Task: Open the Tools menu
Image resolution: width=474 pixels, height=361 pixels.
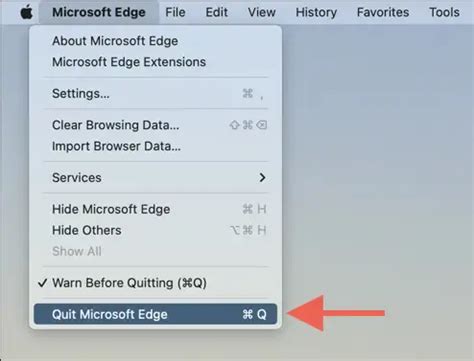Action: tap(444, 12)
